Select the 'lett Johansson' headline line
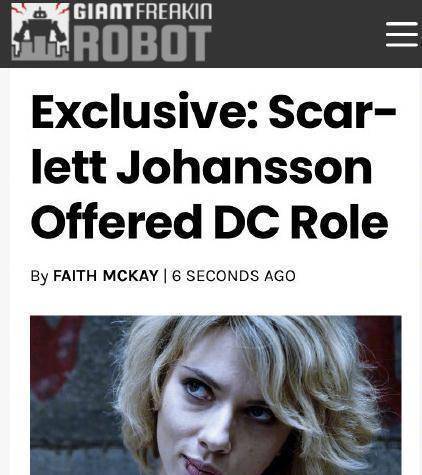Image resolution: width=422 pixels, height=475 pixels. 201,166
